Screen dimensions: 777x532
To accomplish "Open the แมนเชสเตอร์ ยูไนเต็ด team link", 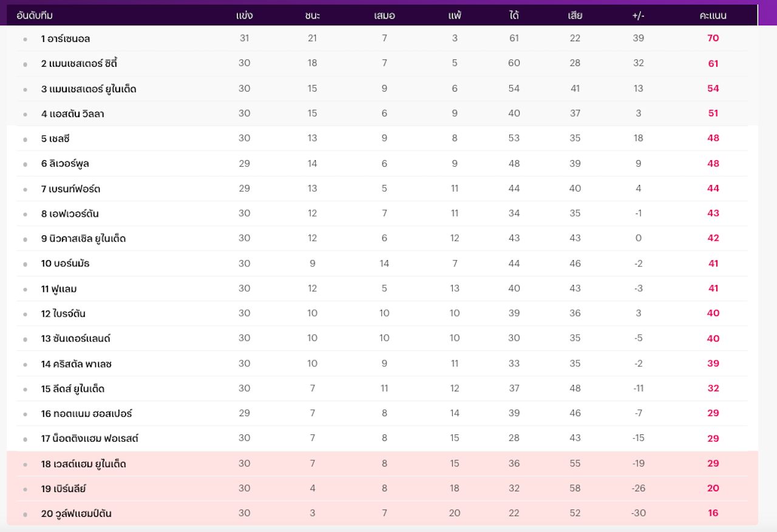I will (89, 89).
